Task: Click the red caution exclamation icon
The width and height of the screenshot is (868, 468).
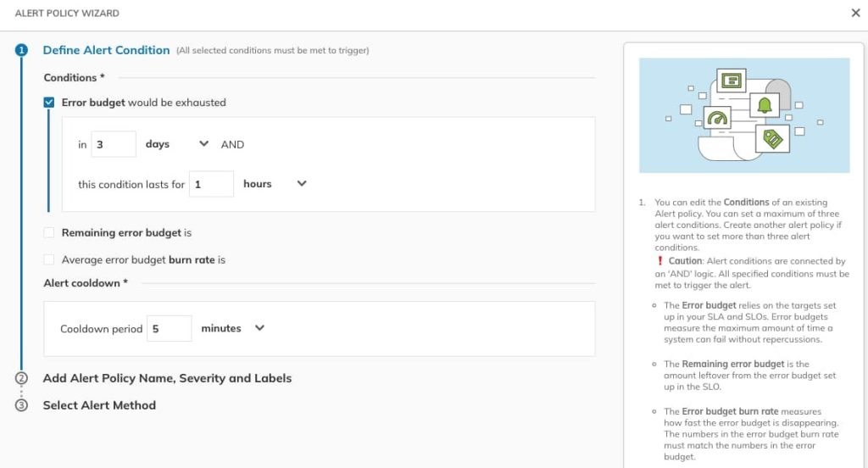Action: (x=659, y=261)
